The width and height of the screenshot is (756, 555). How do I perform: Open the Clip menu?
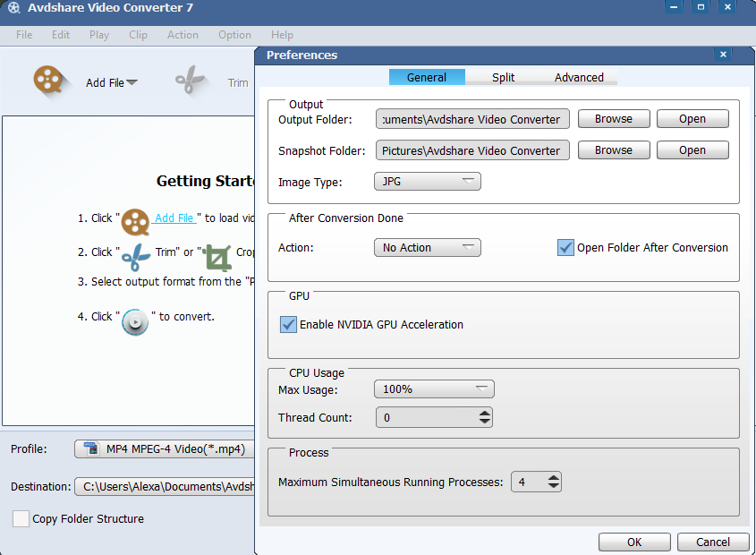click(138, 35)
